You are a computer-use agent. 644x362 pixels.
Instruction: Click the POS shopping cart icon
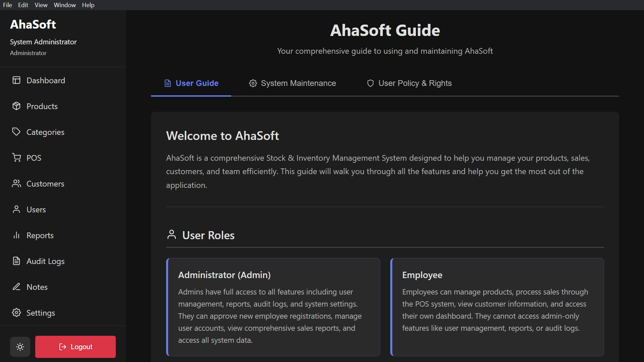point(16,158)
